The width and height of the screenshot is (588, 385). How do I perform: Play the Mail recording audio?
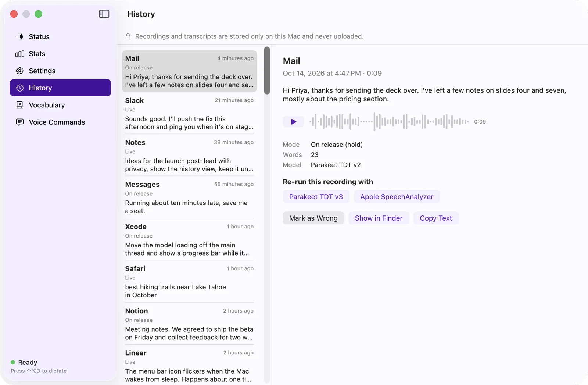coord(293,121)
